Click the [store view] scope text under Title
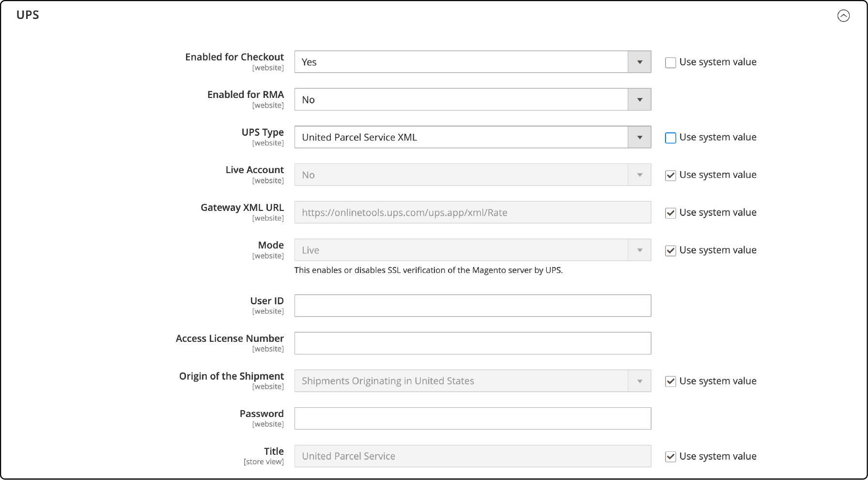 point(263,462)
